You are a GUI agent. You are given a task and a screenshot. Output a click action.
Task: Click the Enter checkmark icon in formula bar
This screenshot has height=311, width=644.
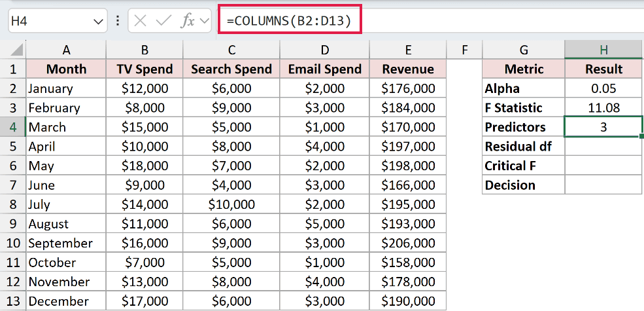pyautogui.click(x=164, y=22)
